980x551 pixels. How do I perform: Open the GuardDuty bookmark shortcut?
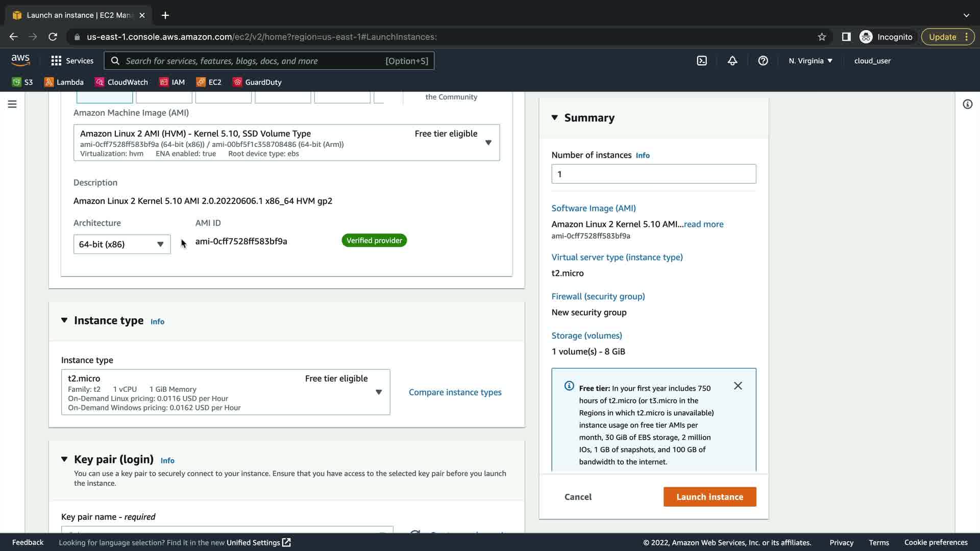click(x=257, y=82)
